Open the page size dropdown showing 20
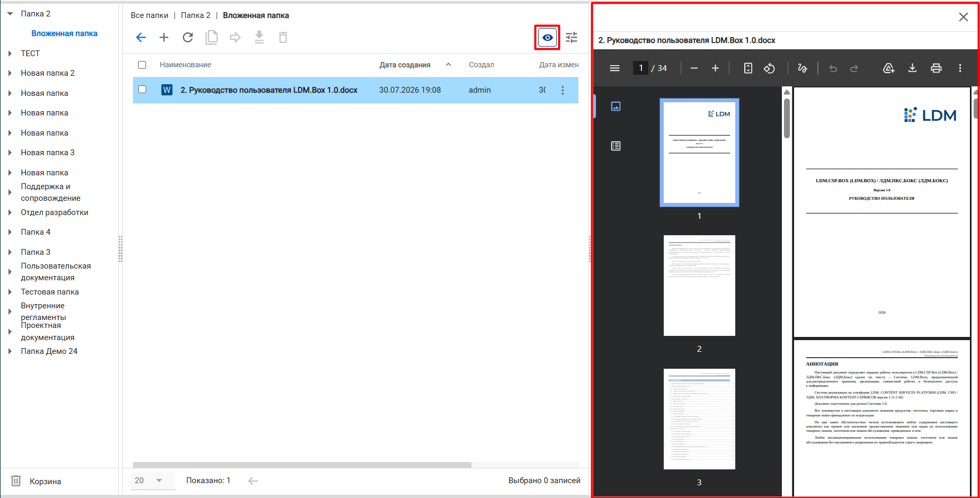This screenshot has height=498, width=980. coord(153,481)
